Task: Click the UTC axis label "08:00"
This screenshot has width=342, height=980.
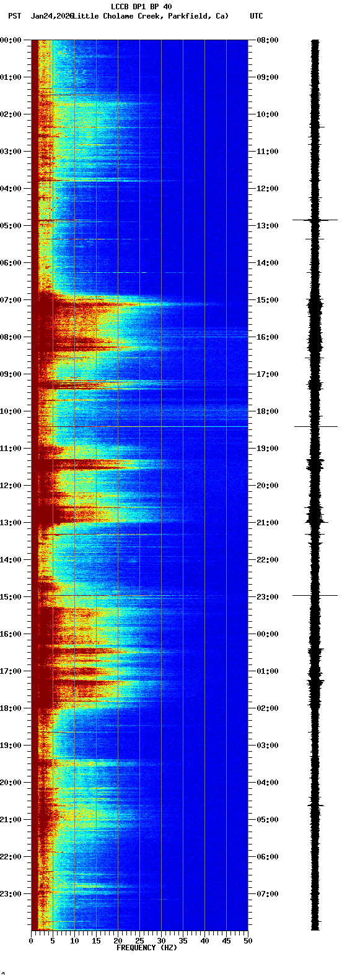Action: (268, 40)
